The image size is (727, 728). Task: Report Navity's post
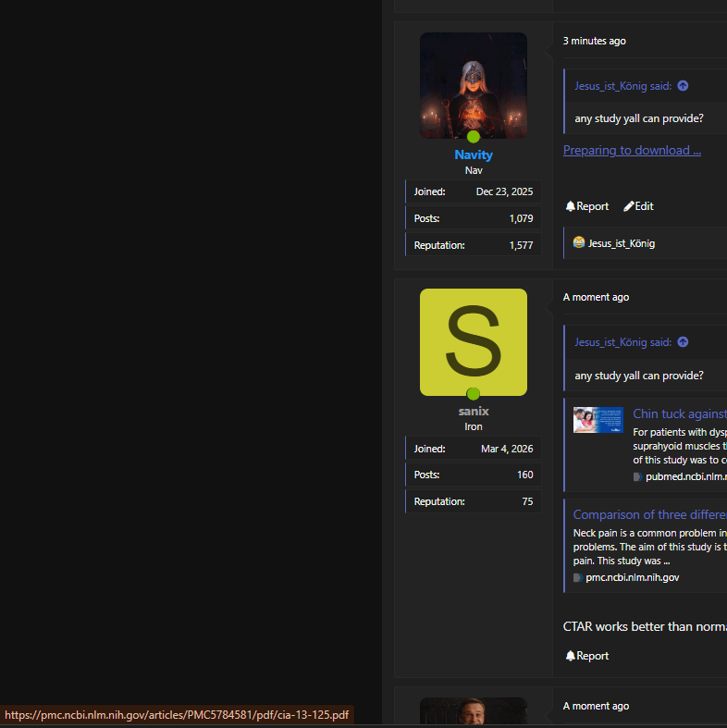tap(587, 206)
